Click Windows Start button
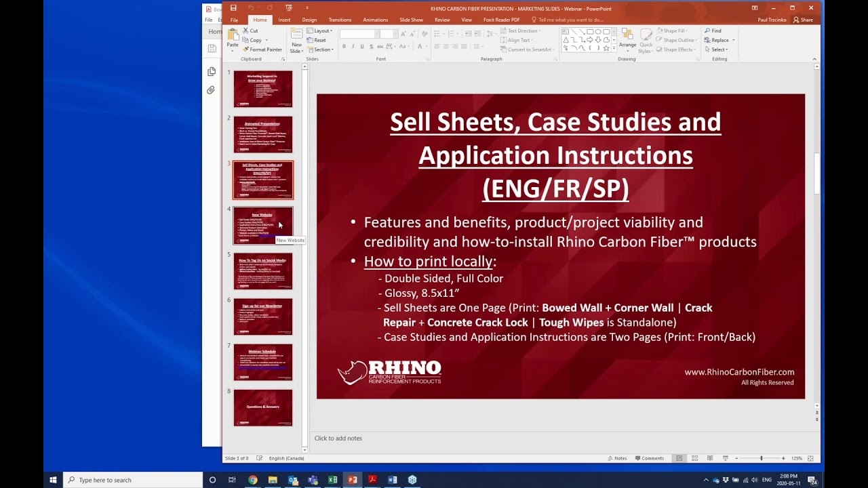This screenshot has height=488, width=868. pos(53,480)
